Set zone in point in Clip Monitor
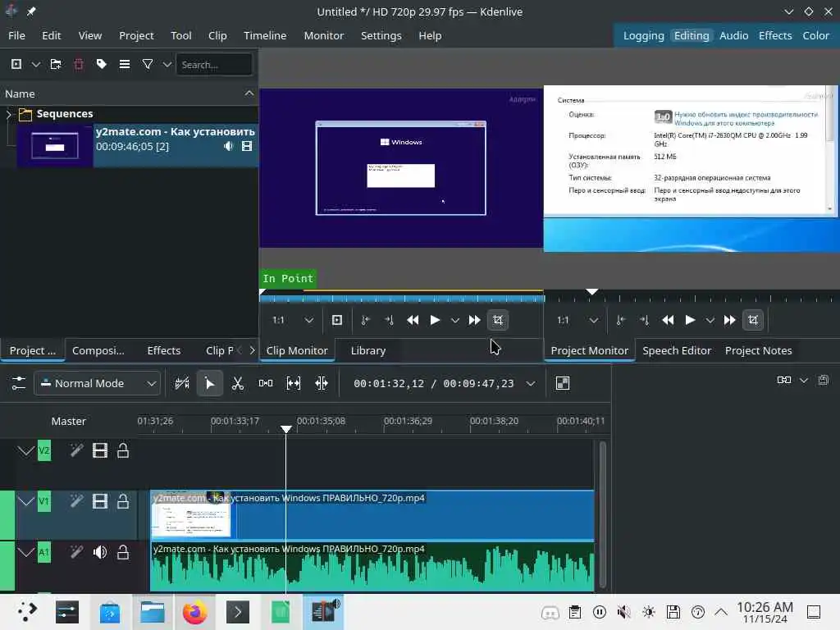840x630 pixels. [365, 321]
